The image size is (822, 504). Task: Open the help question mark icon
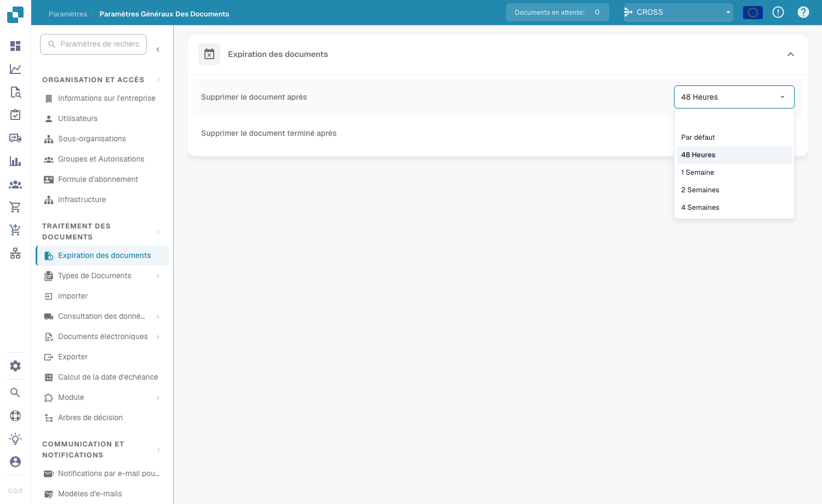pyautogui.click(x=803, y=12)
